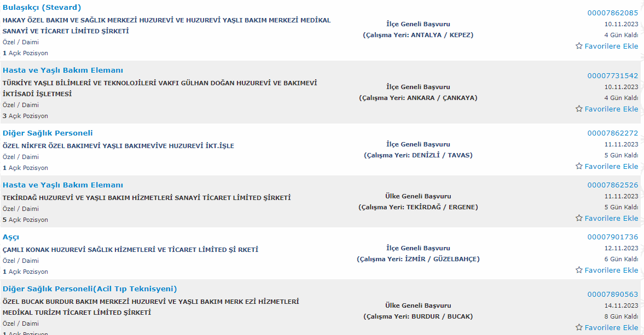Viewport: 644px width, 335px height.
Task: Click the listing number 00007862272
Action: tap(613, 133)
